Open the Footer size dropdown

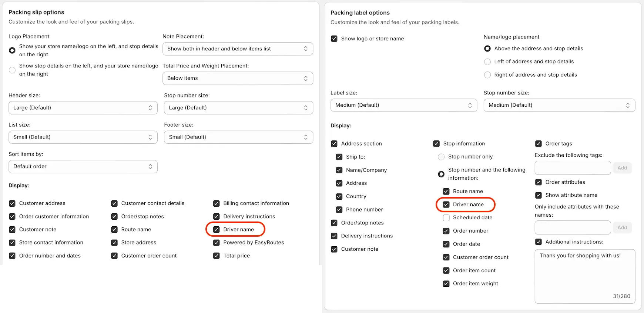(238, 137)
